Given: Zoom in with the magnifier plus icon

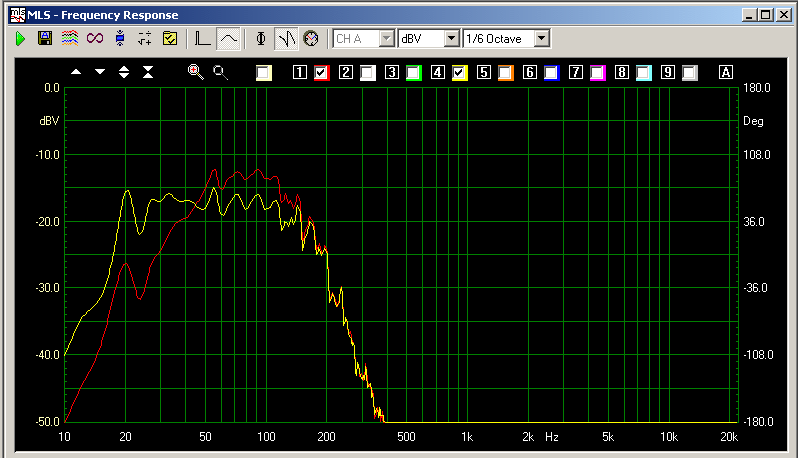Looking at the screenshot, I should 195,72.
